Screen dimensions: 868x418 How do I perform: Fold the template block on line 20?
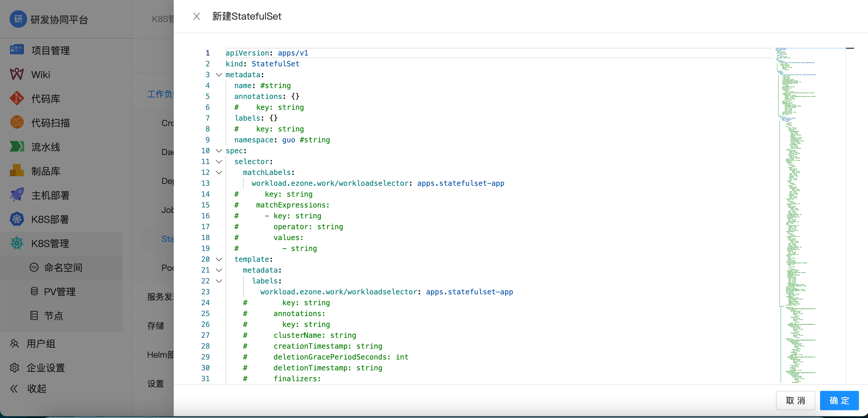coord(219,259)
